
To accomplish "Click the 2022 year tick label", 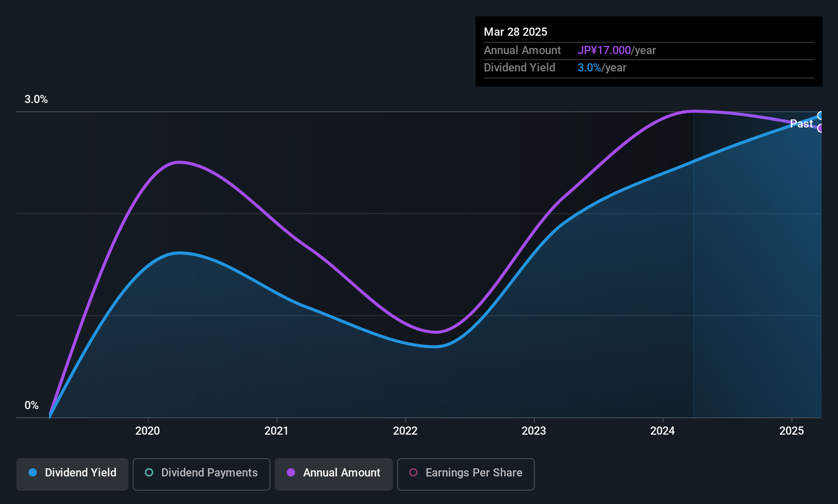I will click(x=405, y=431).
